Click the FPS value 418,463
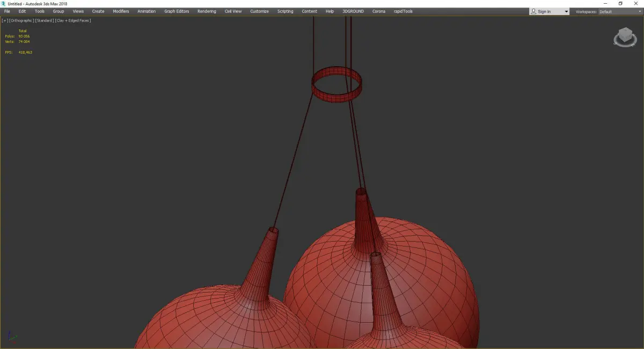 (25, 52)
